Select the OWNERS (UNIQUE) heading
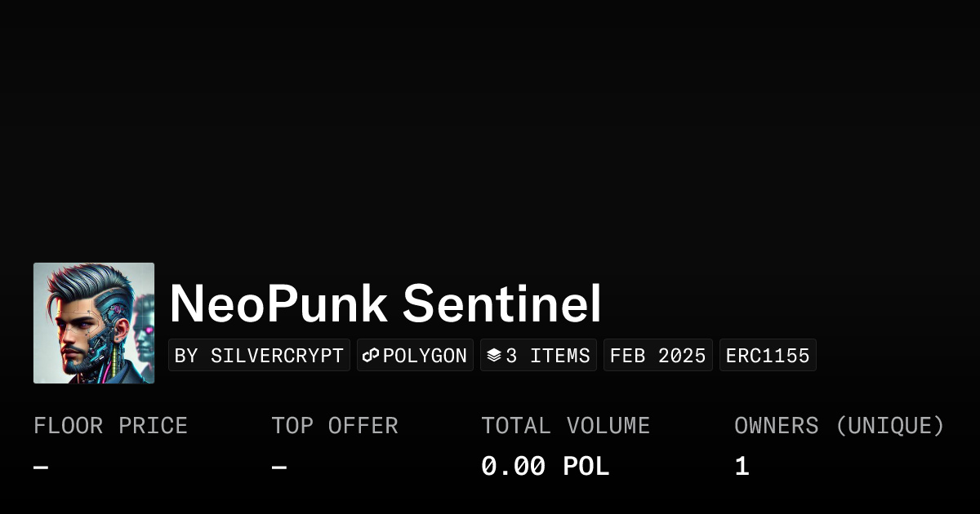 (840, 425)
